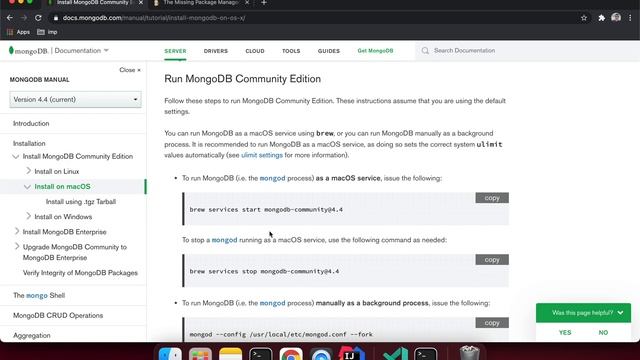Click the browser address bar URL
Image resolution: width=640 pixels, height=360 pixels.
click(x=153, y=18)
